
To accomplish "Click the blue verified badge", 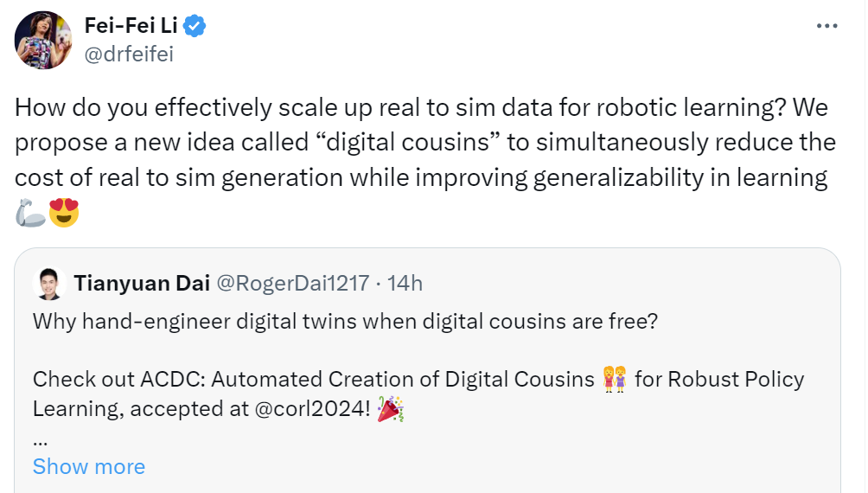I will [195, 27].
